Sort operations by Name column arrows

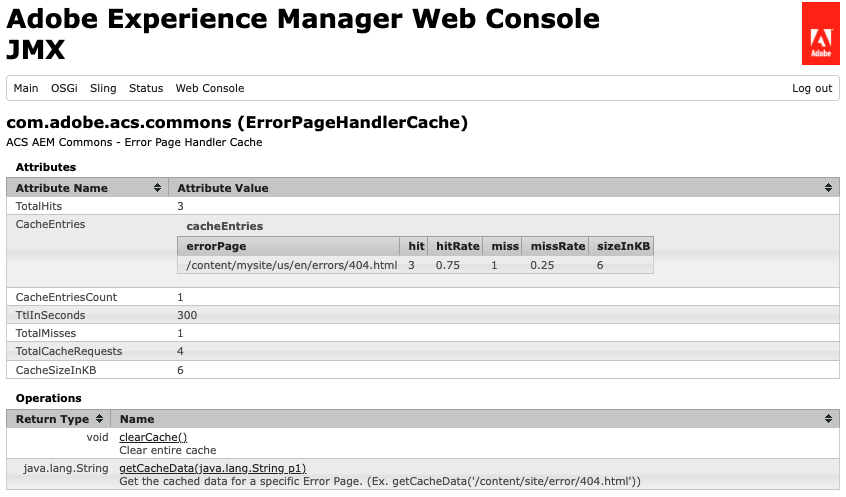coord(828,418)
